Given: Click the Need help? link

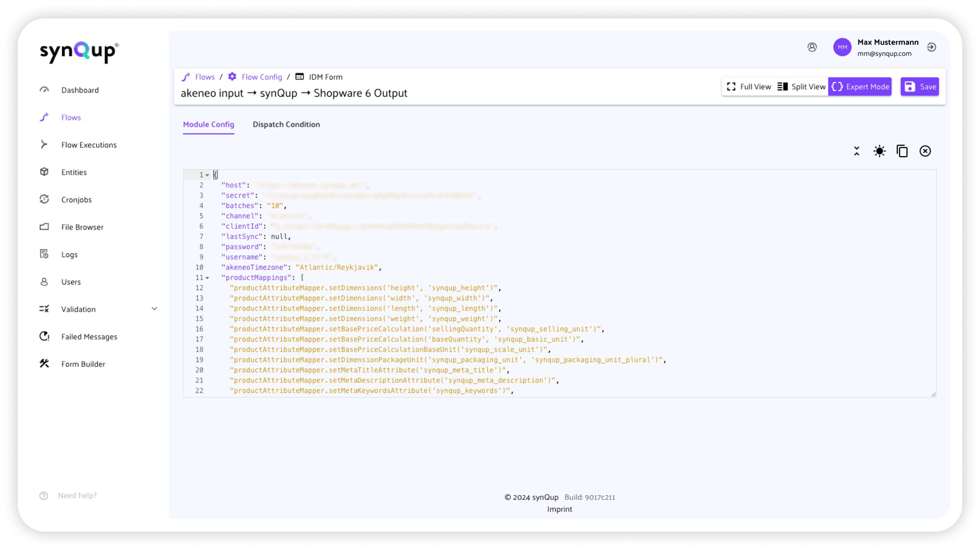Looking at the screenshot, I should [x=77, y=495].
